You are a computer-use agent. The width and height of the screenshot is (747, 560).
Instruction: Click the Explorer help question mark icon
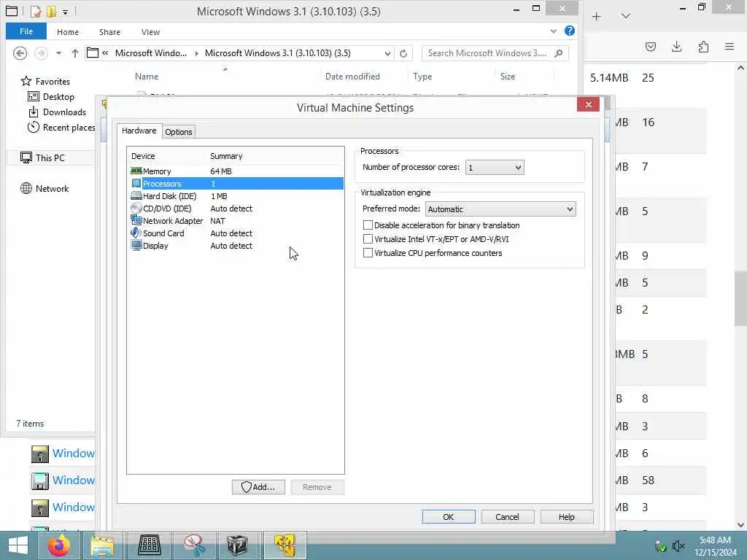pos(569,31)
